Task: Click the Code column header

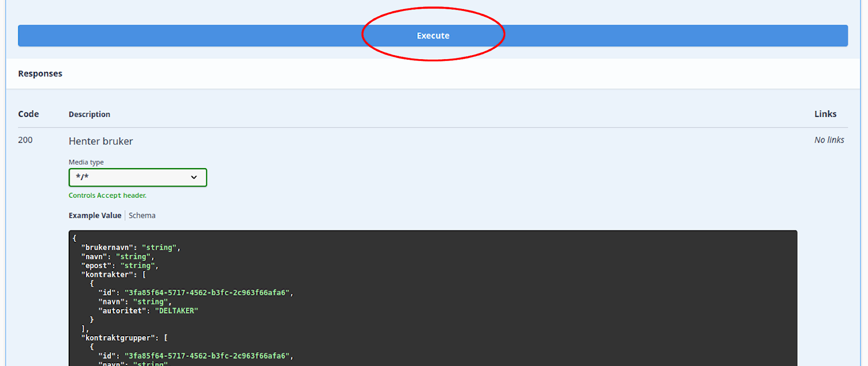Action: click(x=28, y=114)
